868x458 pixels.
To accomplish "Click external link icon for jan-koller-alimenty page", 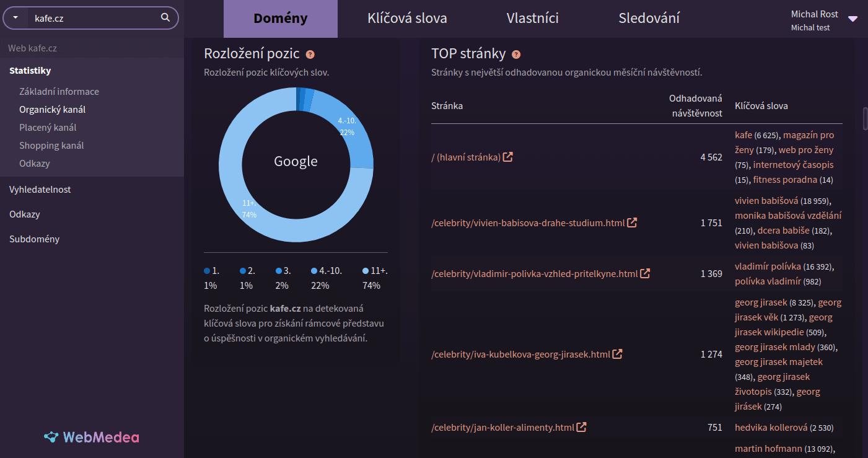I will click(x=581, y=426).
